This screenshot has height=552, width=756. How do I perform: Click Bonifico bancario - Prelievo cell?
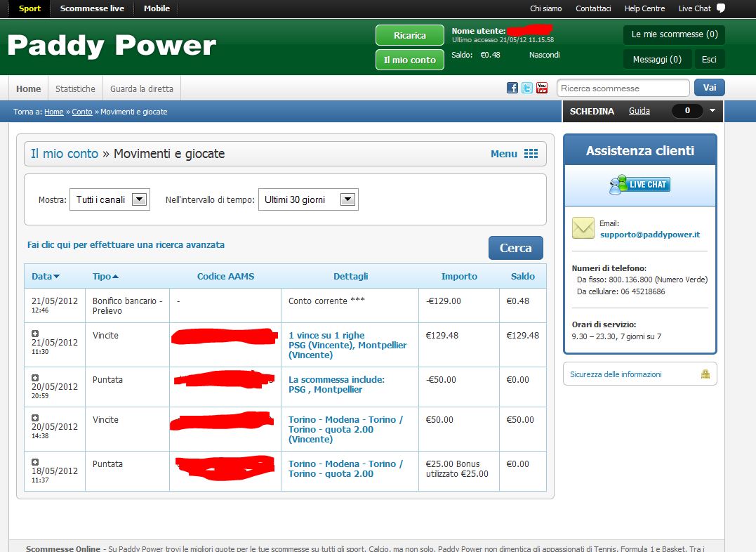click(127, 305)
